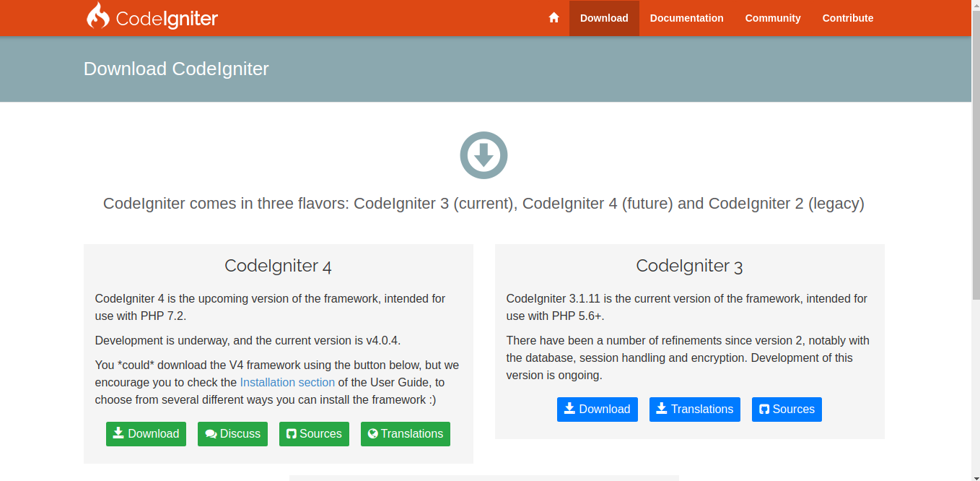The height and width of the screenshot is (481, 980).
Task: Download CodeIgniter 3 with blue button
Action: [x=598, y=409]
